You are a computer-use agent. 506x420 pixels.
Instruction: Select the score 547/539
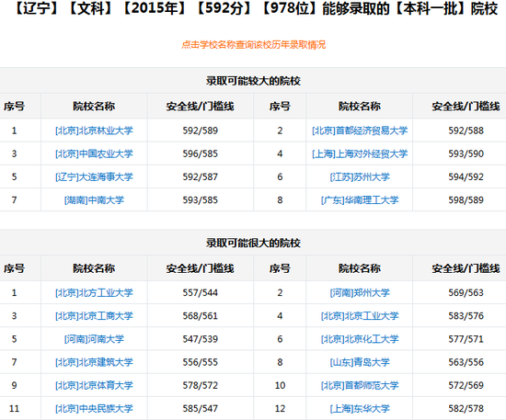point(200,339)
